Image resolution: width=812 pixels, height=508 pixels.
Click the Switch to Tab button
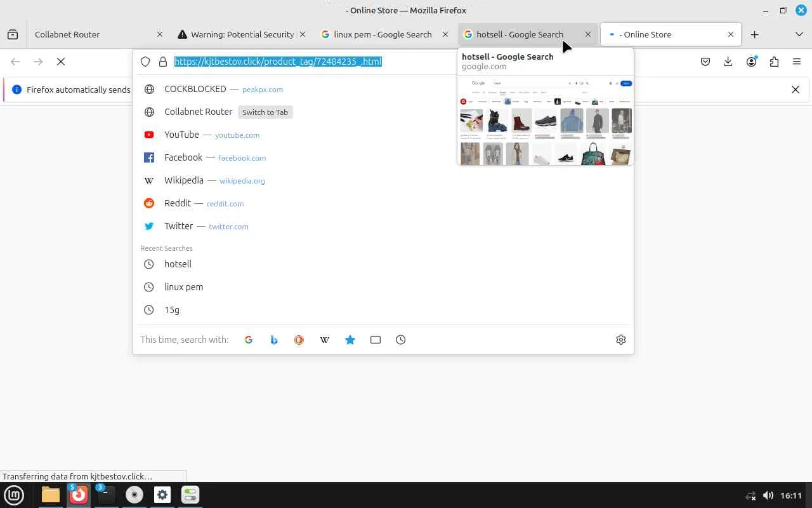265,112
